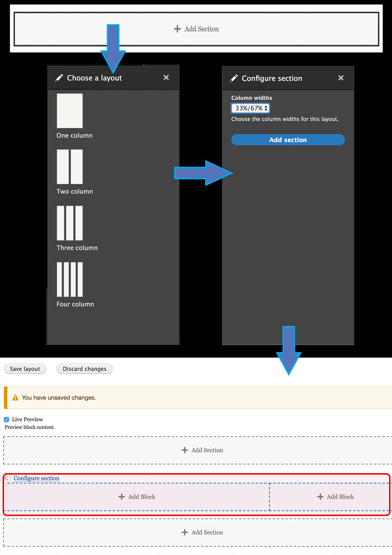
Task: Click the pencil icon in Configure section header
Action: click(x=234, y=78)
